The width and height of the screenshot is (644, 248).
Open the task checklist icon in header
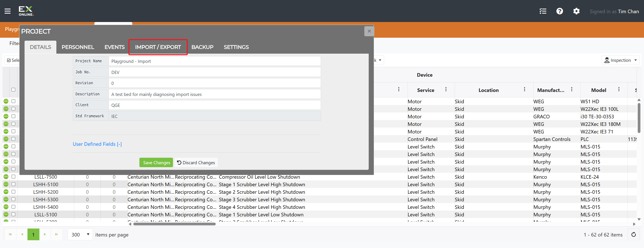pyautogui.click(x=543, y=11)
